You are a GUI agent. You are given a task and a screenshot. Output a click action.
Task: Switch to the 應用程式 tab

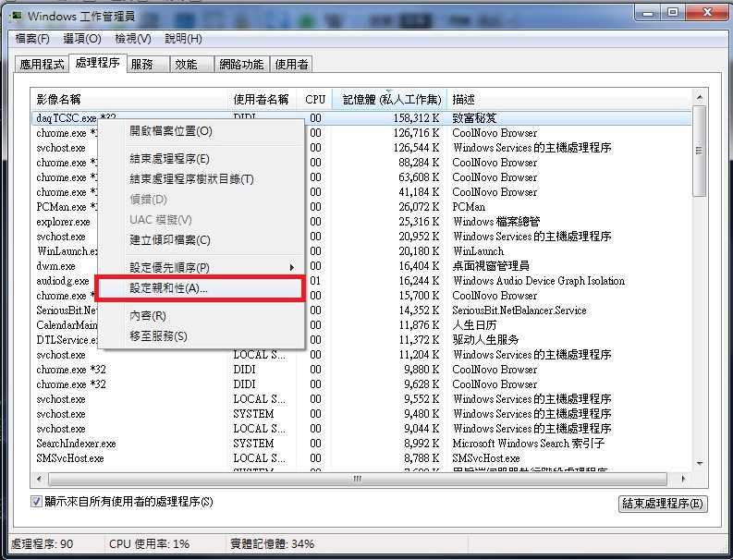(x=42, y=64)
